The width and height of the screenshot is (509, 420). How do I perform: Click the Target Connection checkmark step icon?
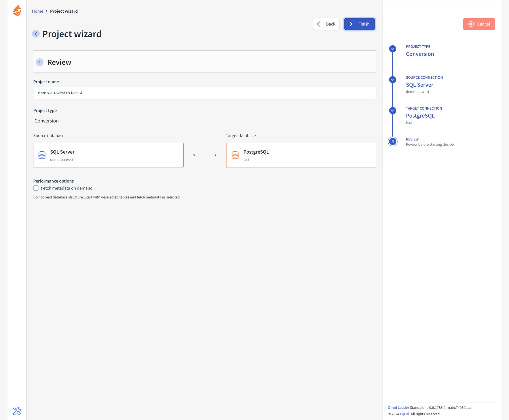pos(392,111)
